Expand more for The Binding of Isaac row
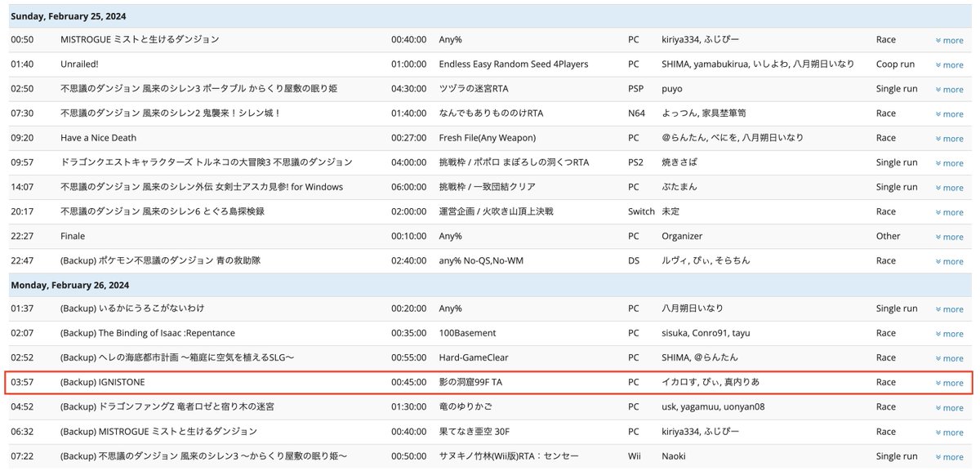The image size is (980, 475). 949,334
